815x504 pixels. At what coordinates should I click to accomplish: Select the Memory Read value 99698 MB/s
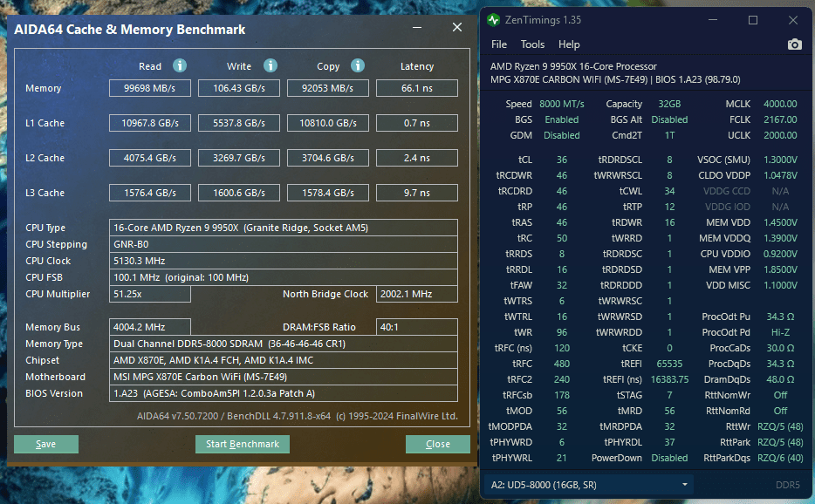[150, 88]
